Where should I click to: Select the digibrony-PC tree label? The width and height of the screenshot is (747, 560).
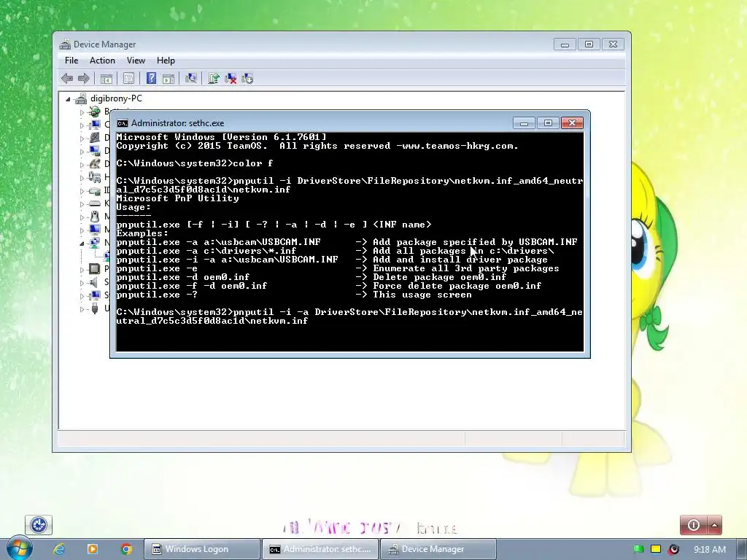pyautogui.click(x=116, y=98)
